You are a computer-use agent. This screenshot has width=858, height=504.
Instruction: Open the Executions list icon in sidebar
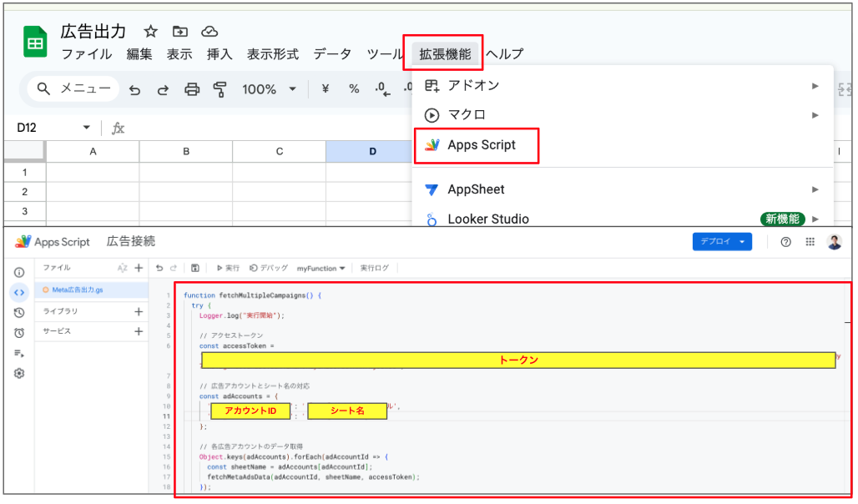point(19,353)
